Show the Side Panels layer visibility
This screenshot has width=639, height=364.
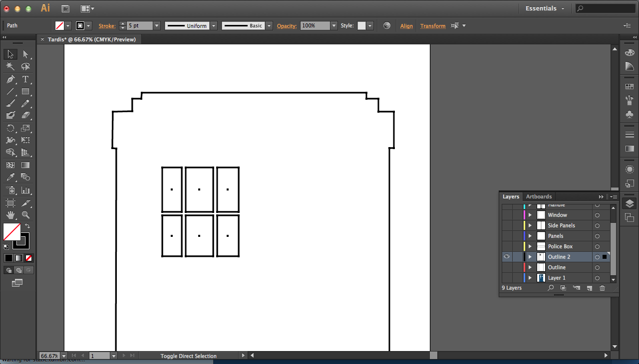click(x=507, y=225)
